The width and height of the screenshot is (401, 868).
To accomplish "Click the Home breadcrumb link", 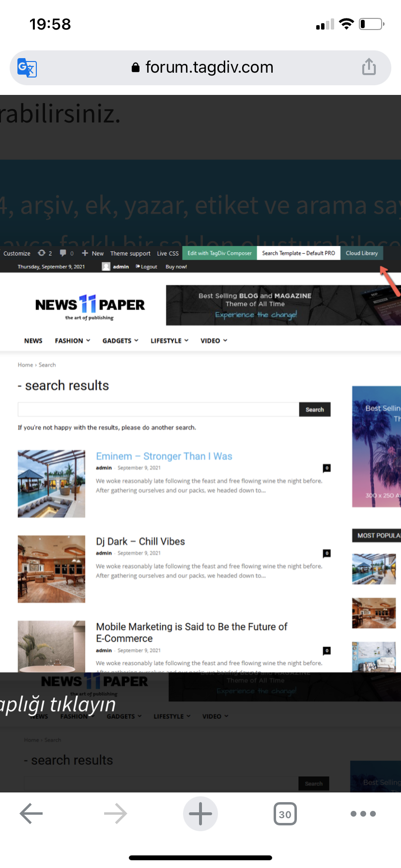I will [x=25, y=365].
